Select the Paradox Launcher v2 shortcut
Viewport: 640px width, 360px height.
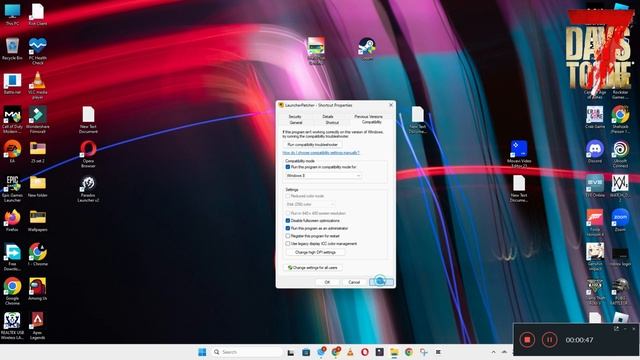(88, 189)
